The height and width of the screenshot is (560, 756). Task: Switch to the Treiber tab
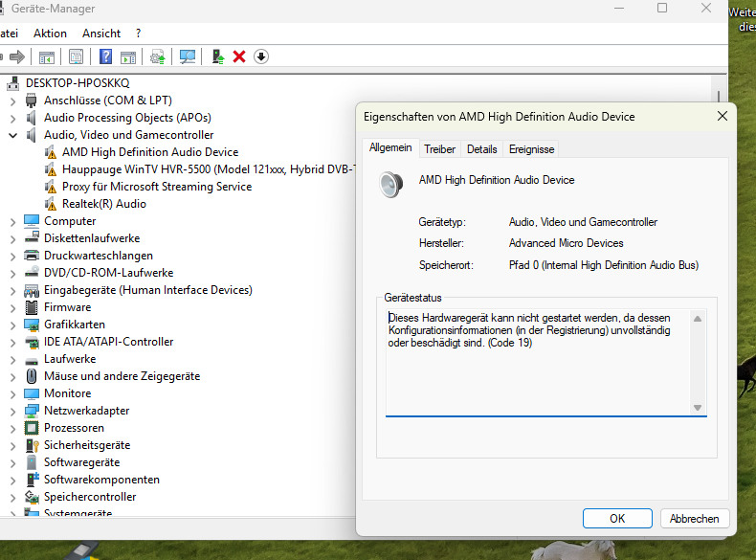(x=439, y=149)
